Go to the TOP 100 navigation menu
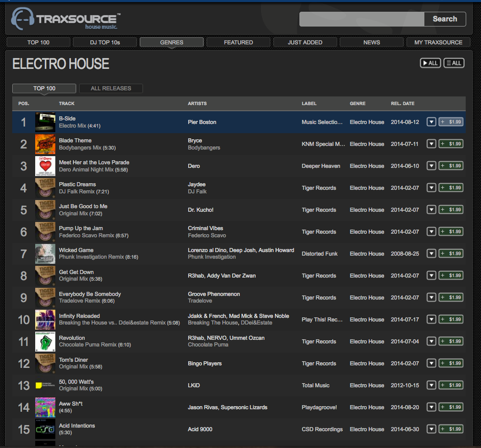The image size is (481, 448). point(38,42)
